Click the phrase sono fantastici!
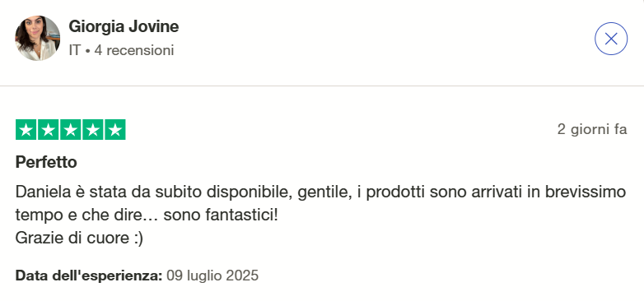Image resolution: width=644 pixels, height=301 pixels. point(221,215)
